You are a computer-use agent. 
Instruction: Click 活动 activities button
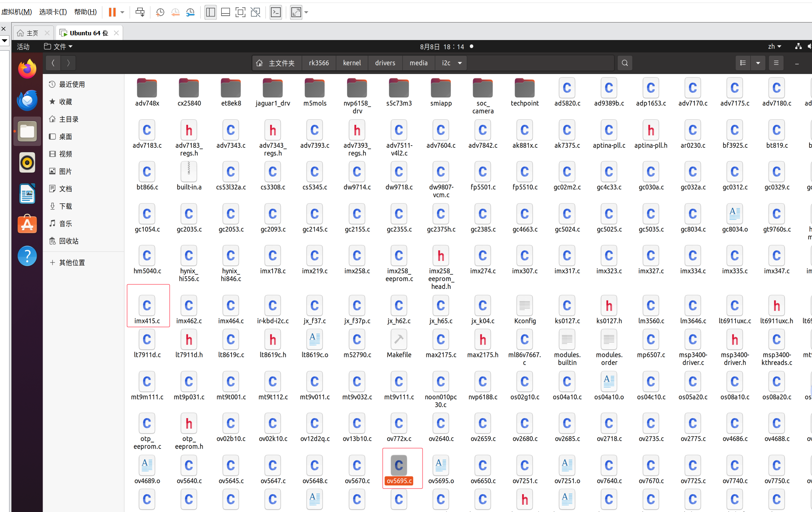[23, 47]
